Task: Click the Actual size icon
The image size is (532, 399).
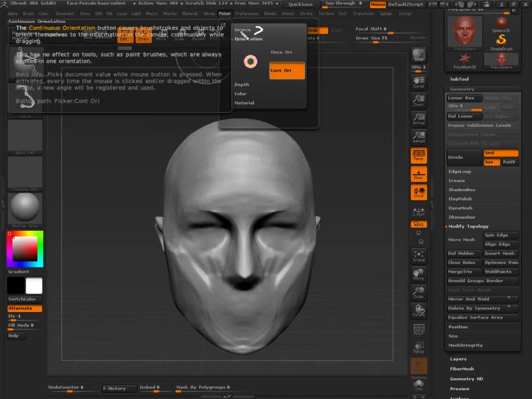Action: click(x=418, y=119)
